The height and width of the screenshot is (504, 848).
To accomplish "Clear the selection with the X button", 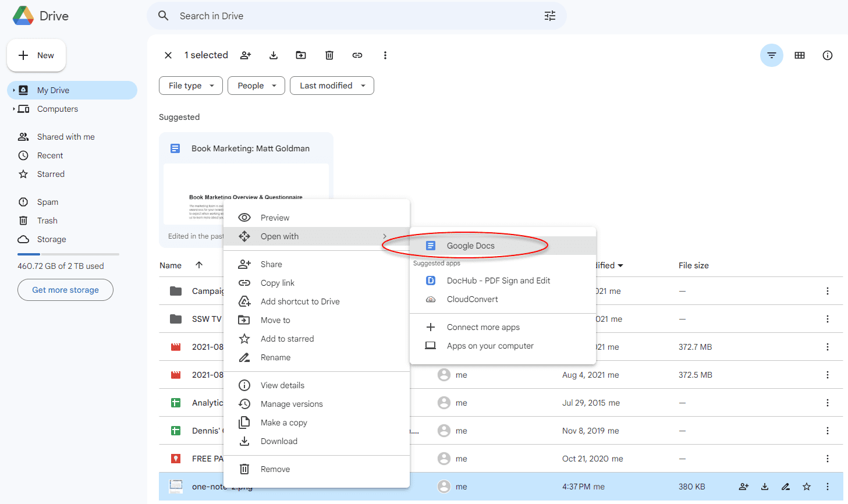I will [168, 55].
